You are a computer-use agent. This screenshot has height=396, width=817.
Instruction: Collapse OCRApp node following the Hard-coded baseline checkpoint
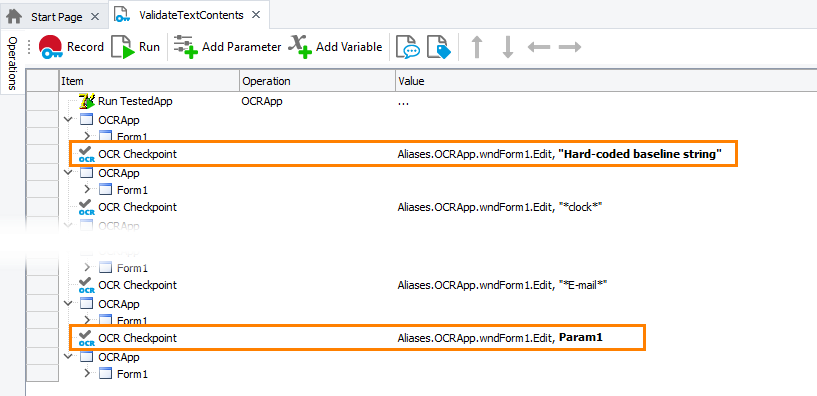[x=69, y=172]
